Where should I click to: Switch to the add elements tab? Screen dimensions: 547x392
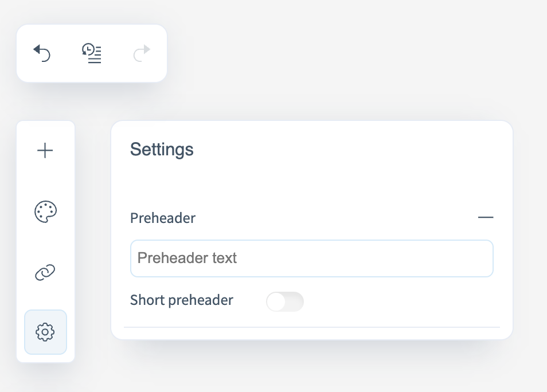click(x=45, y=151)
